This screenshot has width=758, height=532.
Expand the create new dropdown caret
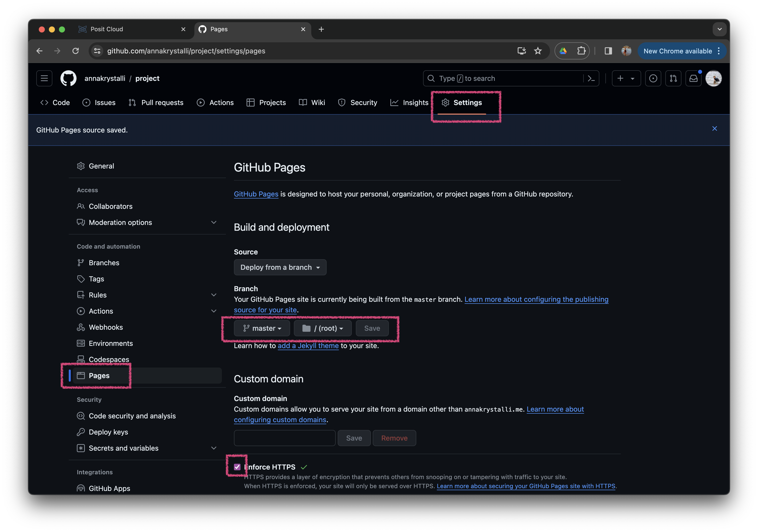(x=633, y=79)
